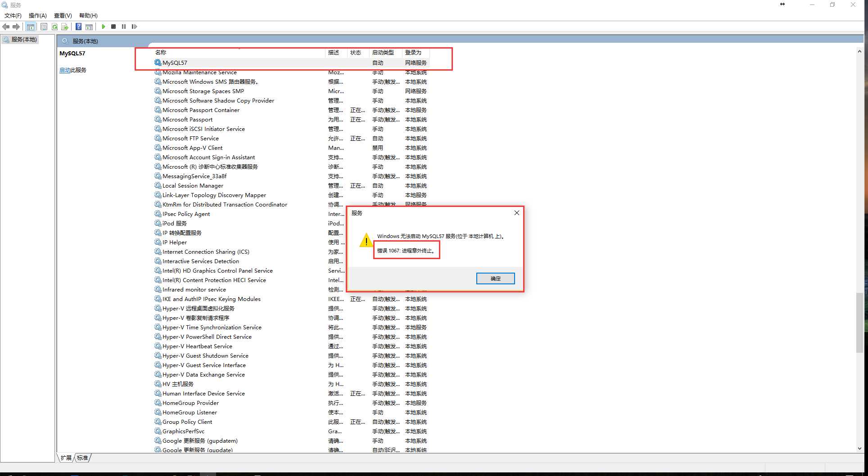Click the gear icon beside Infrared monitor service
This screenshot has height=476, width=868.
click(x=158, y=289)
